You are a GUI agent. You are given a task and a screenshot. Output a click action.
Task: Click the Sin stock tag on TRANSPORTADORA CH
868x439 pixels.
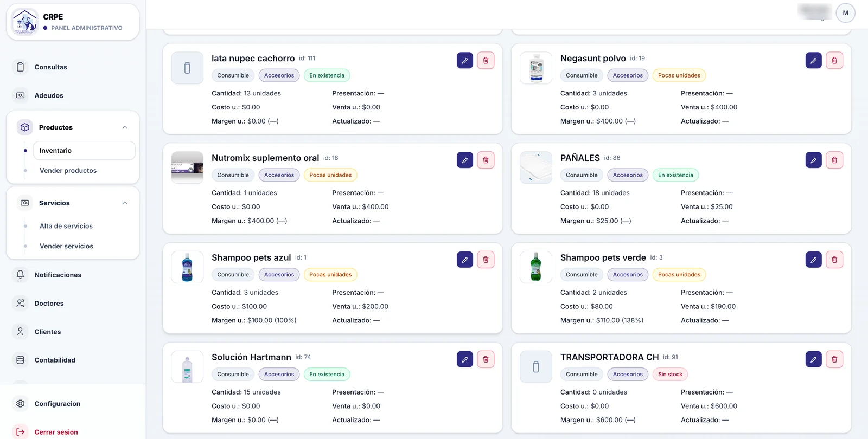click(x=670, y=375)
